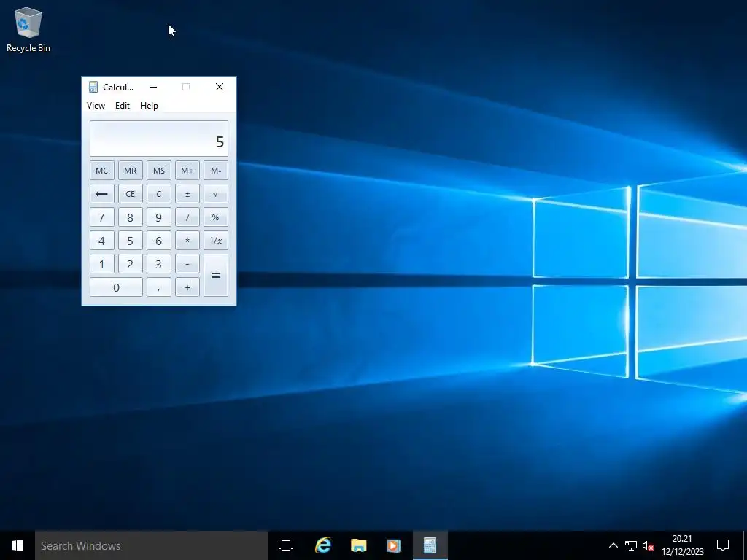747x560 pixels.
Task: Click the digit 6 key
Action: tap(159, 241)
